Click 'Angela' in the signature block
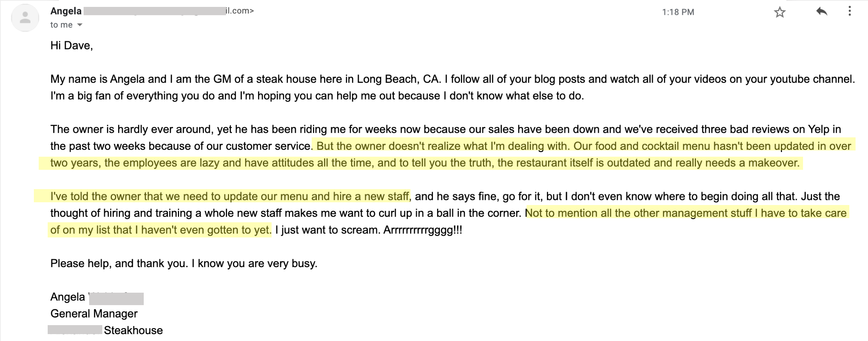The image size is (868, 341). 67,297
